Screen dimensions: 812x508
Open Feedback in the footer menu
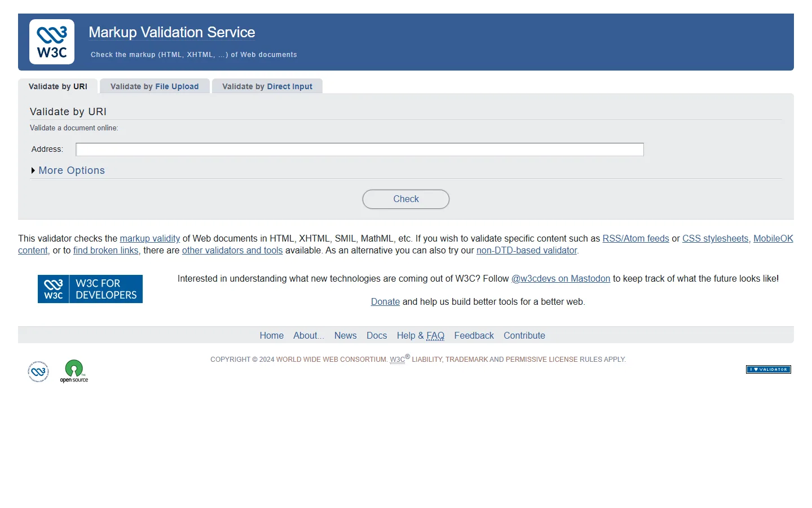(x=474, y=335)
